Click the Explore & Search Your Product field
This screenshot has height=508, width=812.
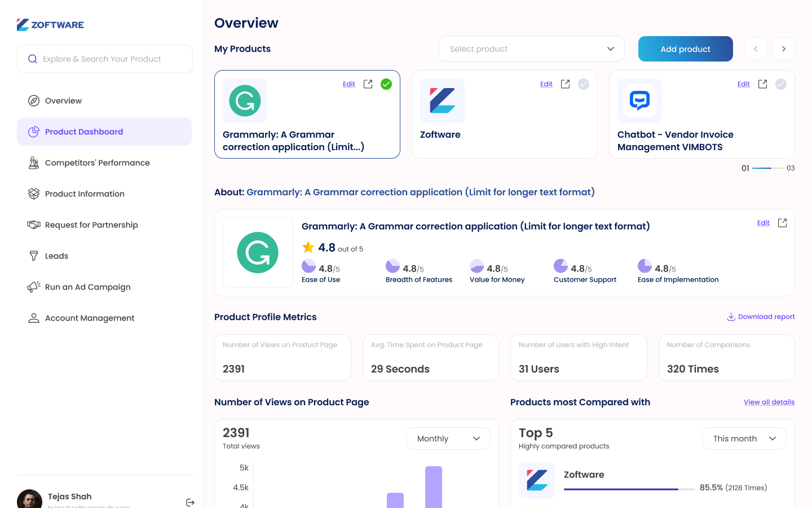pyautogui.click(x=105, y=59)
